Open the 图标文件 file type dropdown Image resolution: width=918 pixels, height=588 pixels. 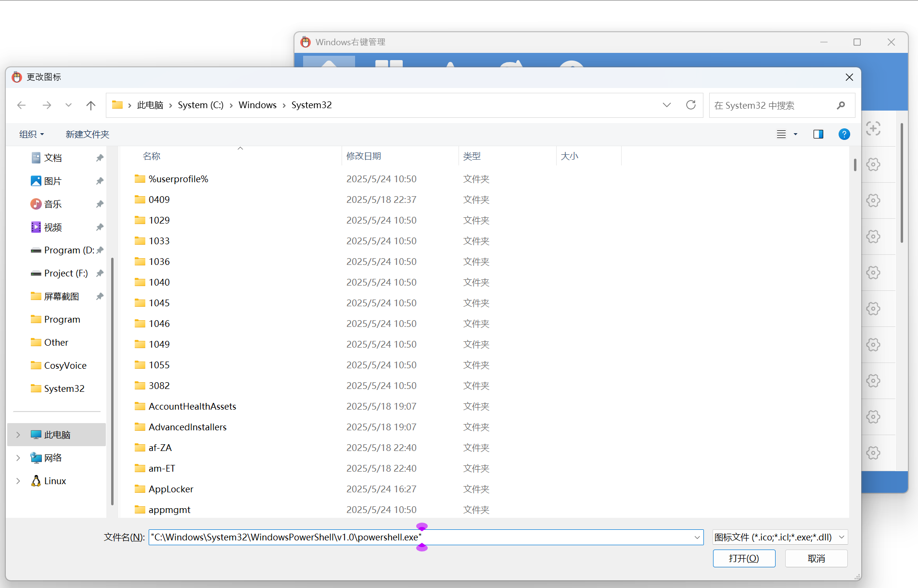tap(779, 537)
